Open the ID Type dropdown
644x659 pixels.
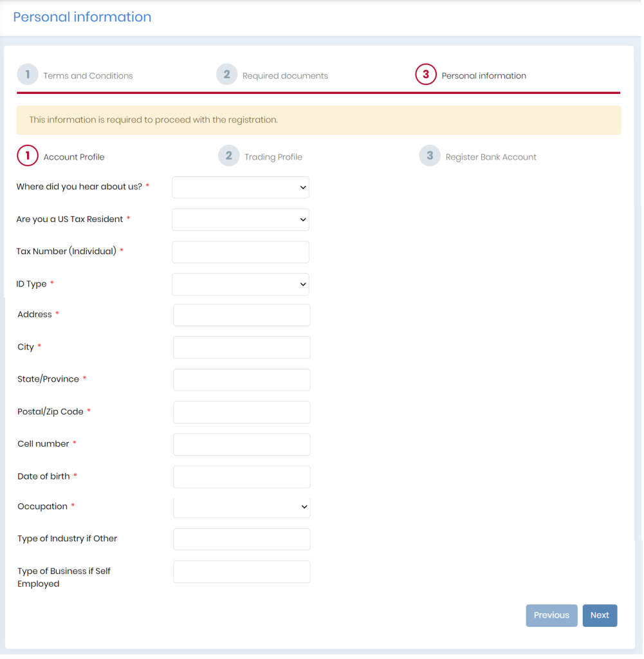240,284
